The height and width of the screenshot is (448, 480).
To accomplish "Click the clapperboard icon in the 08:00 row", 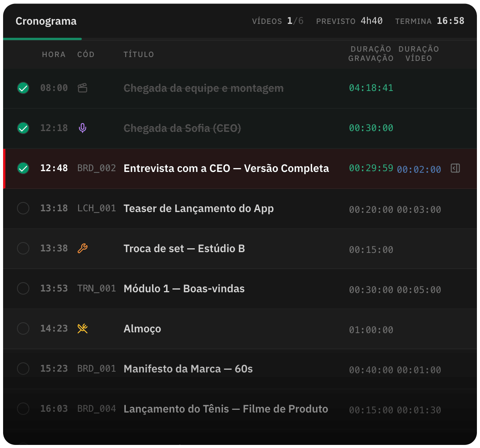I will (83, 88).
